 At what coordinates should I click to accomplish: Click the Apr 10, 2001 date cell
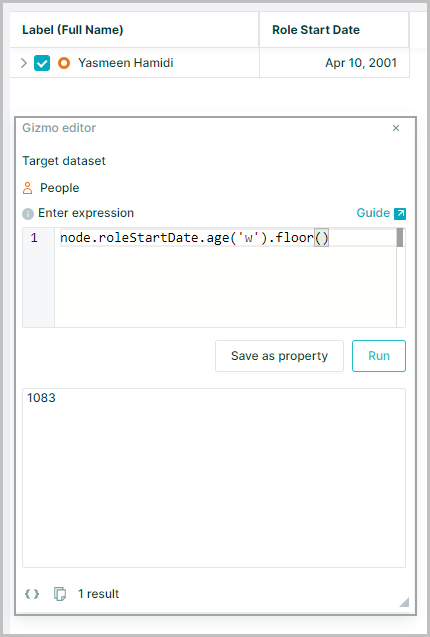pyautogui.click(x=334, y=63)
